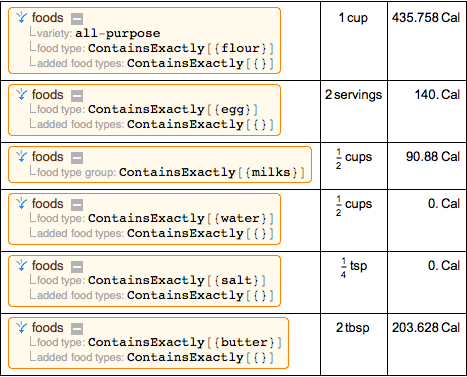Click ContainsExactly[{milks}] food type group value
Viewport: 467px width, 377px height.
coord(212,172)
